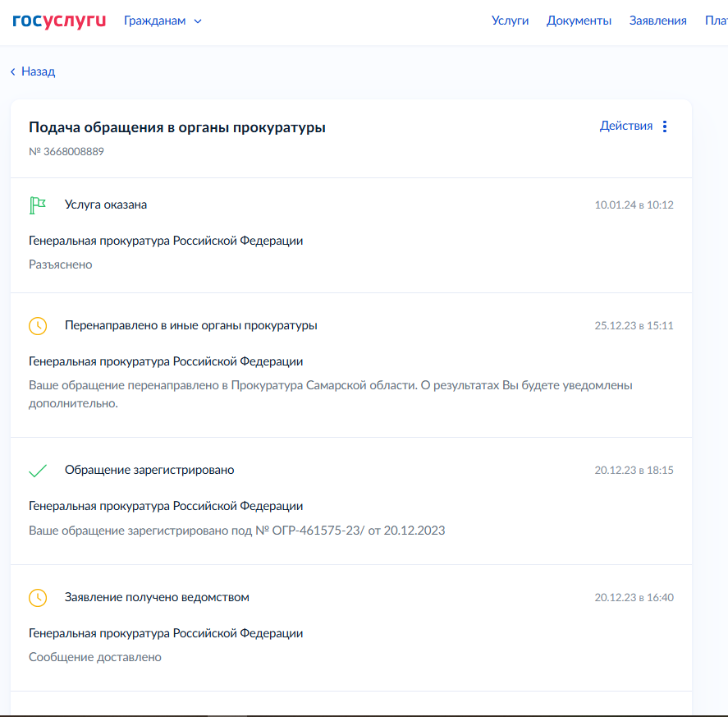Click the registration text with ОГР-461575-23

point(236,531)
